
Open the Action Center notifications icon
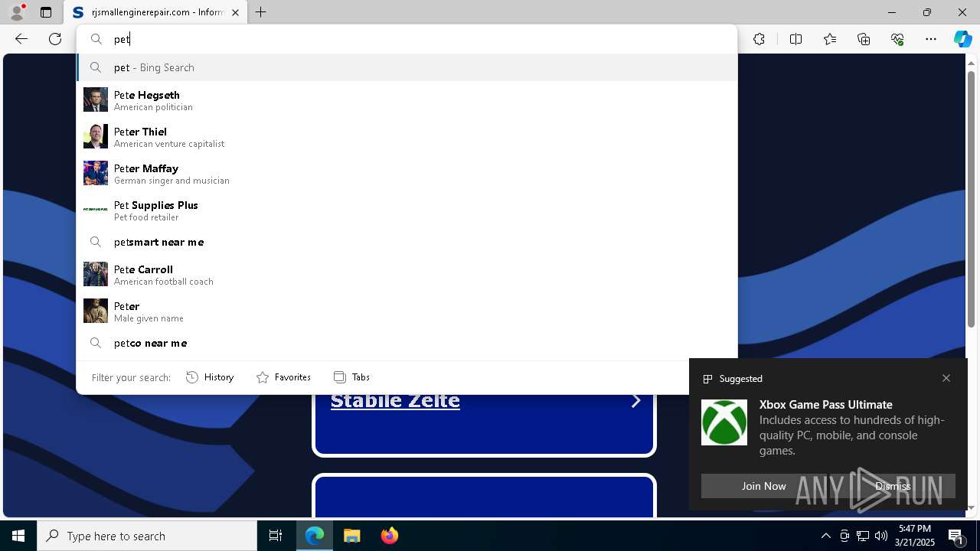click(x=957, y=536)
